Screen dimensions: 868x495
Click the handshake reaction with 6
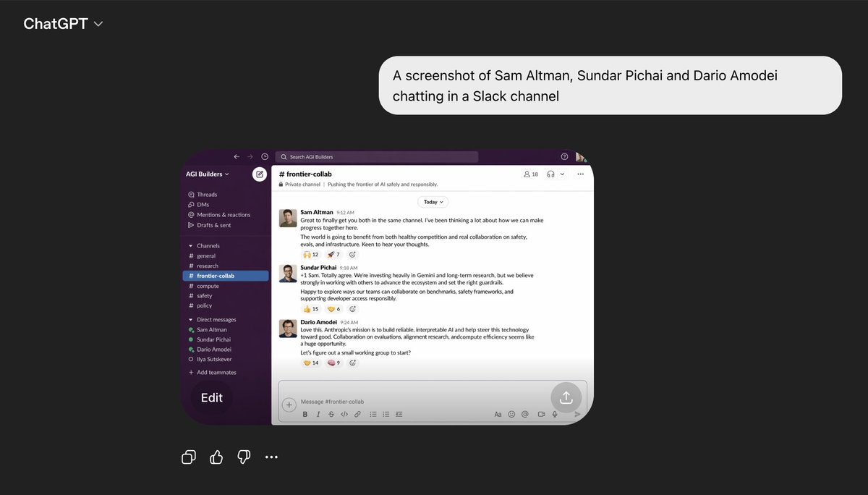333,309
